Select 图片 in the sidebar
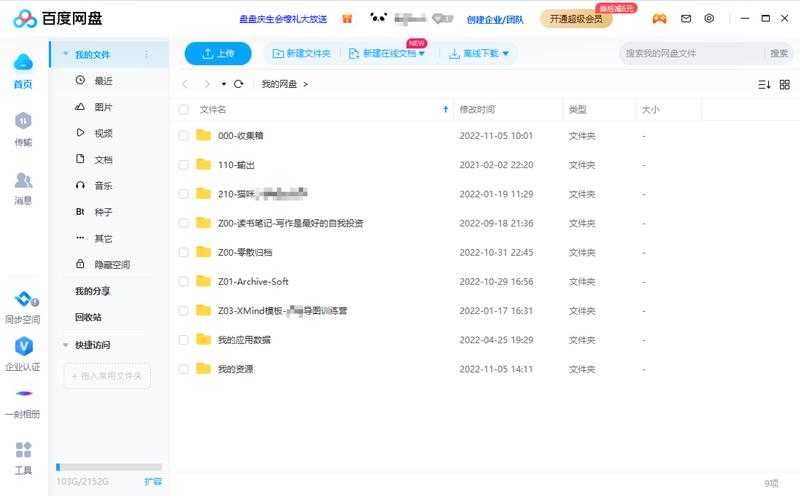Screen dimensions: 800x496 (104, 107)
